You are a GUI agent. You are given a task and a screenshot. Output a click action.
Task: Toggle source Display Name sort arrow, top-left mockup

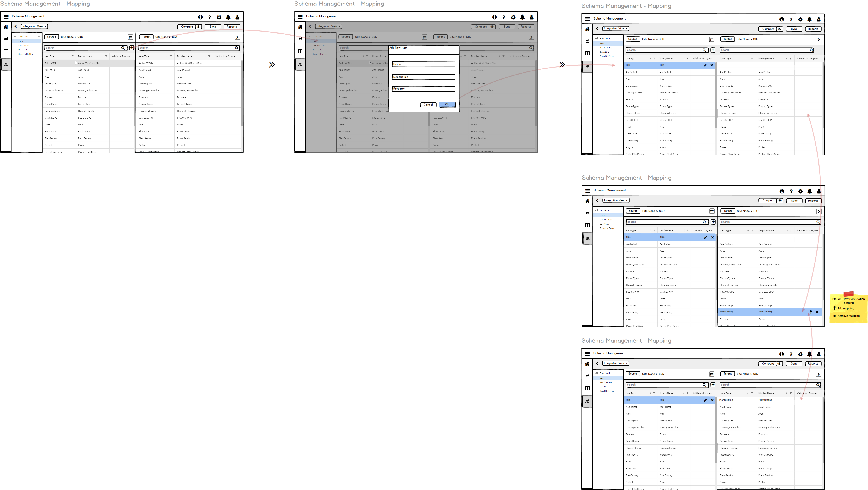click(x=103, y=56)
